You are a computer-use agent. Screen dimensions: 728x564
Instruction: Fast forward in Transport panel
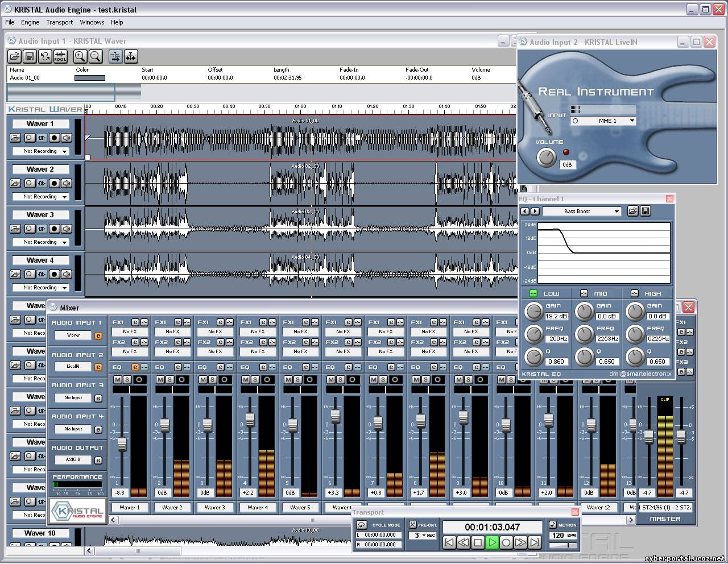[520, 542]
